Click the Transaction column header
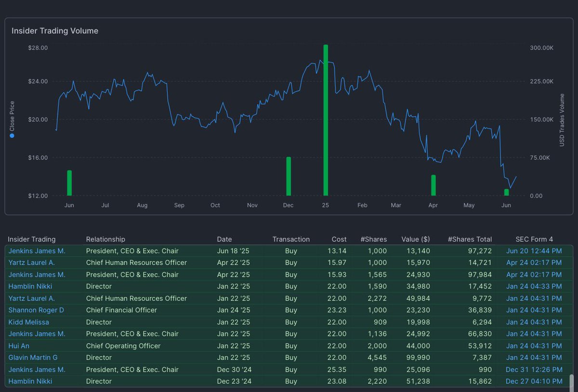 [291, 239]
